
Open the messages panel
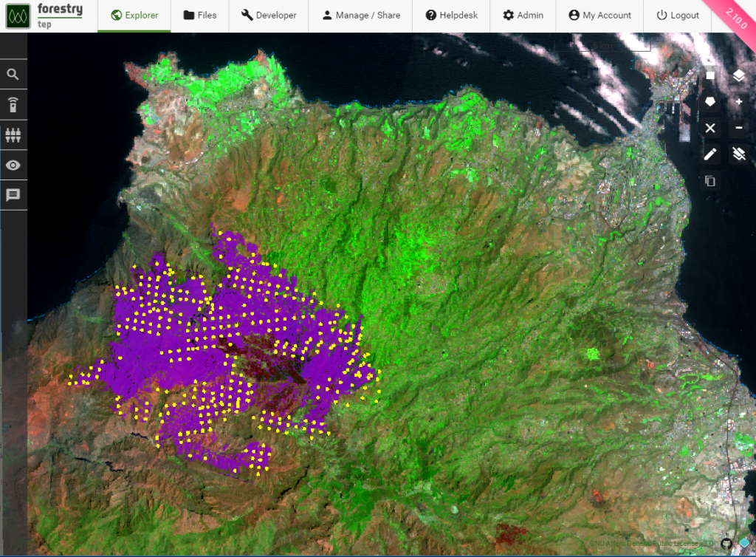[13, 195]
